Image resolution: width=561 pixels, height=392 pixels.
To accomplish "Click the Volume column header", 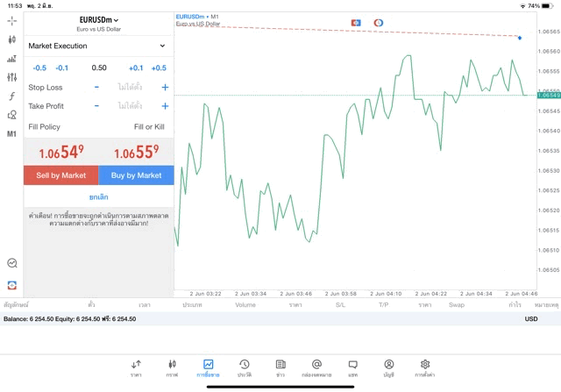I will 245,305.
